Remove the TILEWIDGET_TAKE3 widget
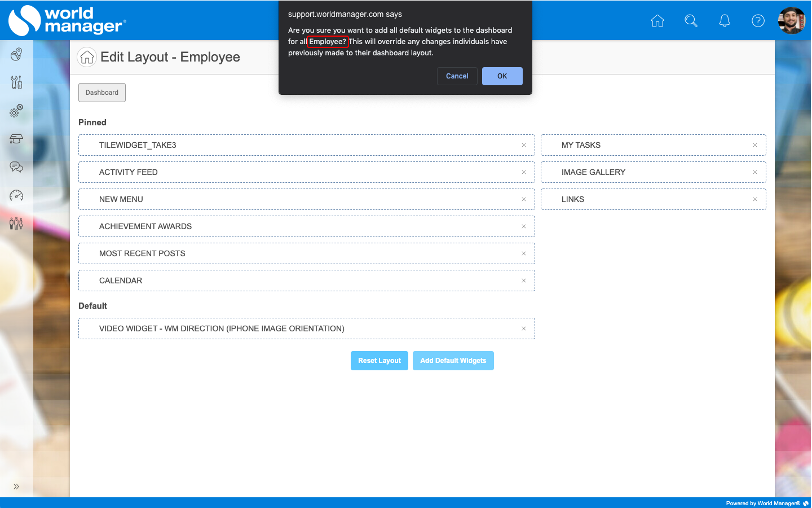Screen dimensions: 812x508 click(x=523, y=145)
